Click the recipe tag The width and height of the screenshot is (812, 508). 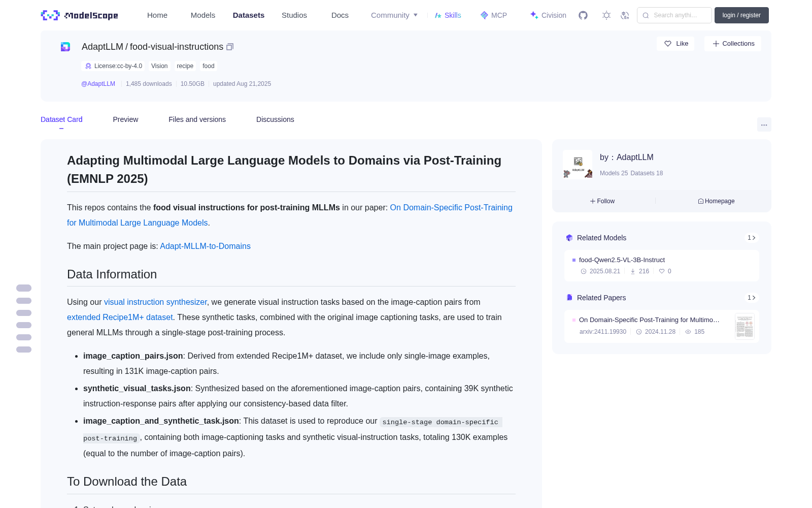coord(185,66)
